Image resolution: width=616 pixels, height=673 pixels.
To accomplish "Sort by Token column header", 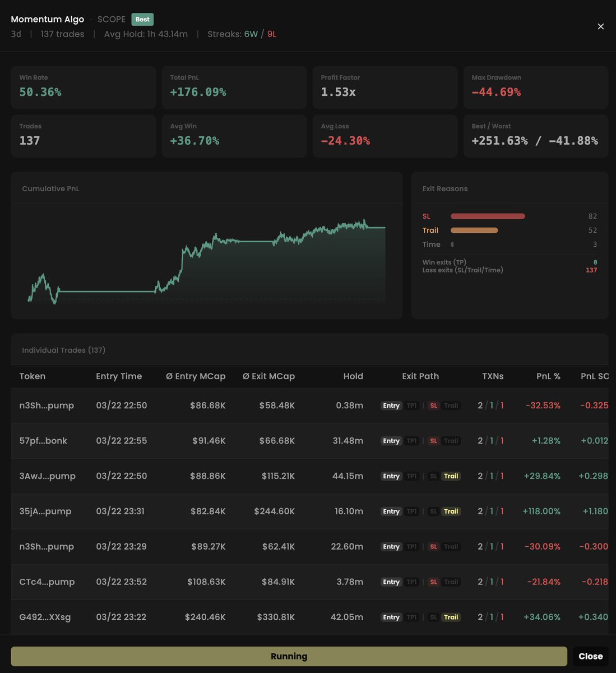I will click(x=33, y=376).
